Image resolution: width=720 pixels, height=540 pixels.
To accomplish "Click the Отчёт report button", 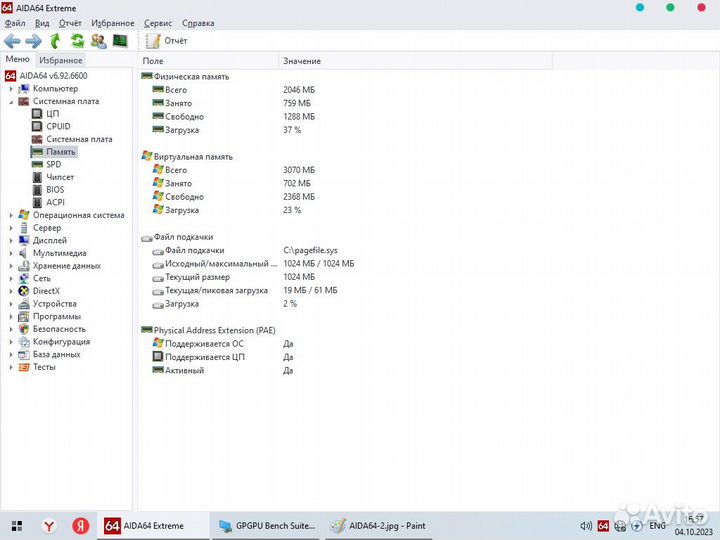I will (167, 41).
